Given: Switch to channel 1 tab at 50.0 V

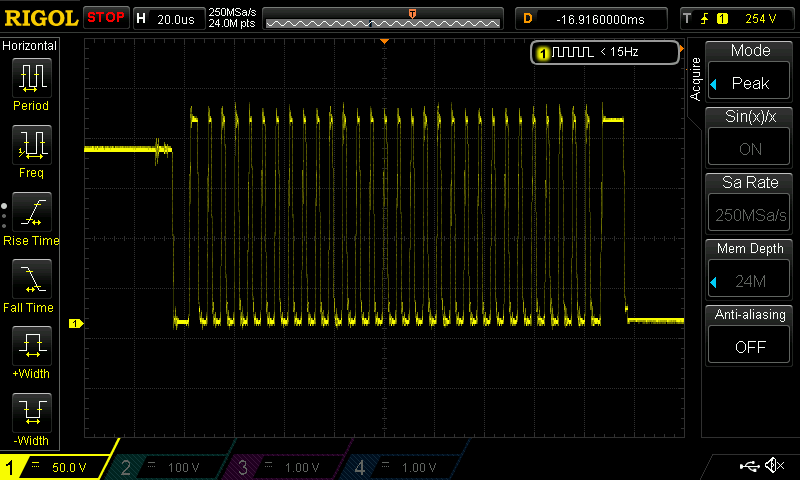Looking at the screenshot, I should point(58,467).
